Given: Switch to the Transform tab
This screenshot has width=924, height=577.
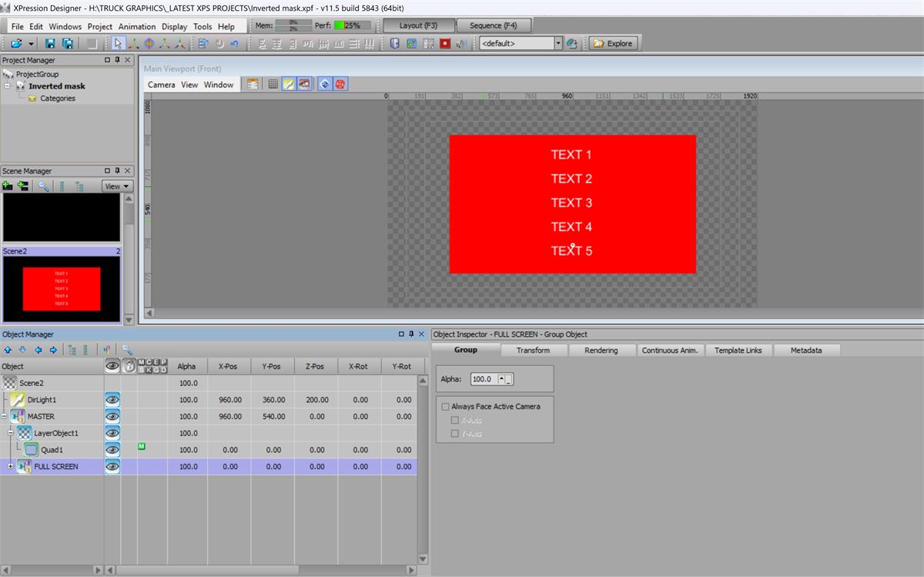Looking at the screenshot, I should tap(533, 351).
